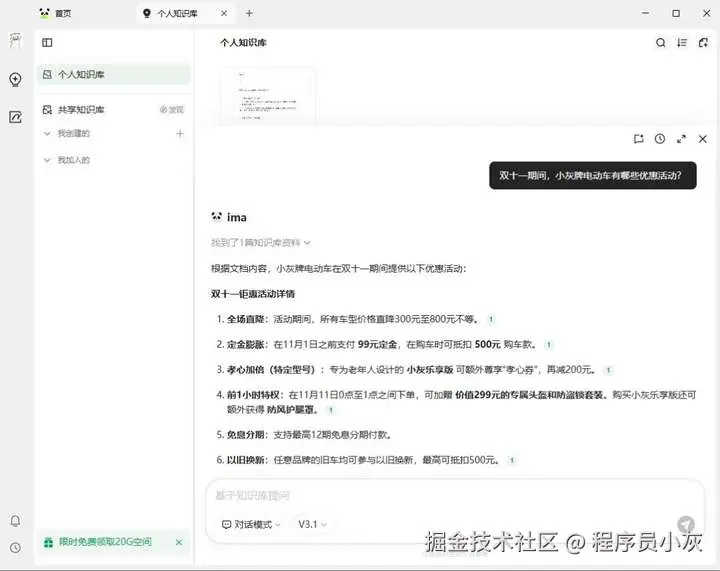Close the chat panel

[x=703, y=139]
